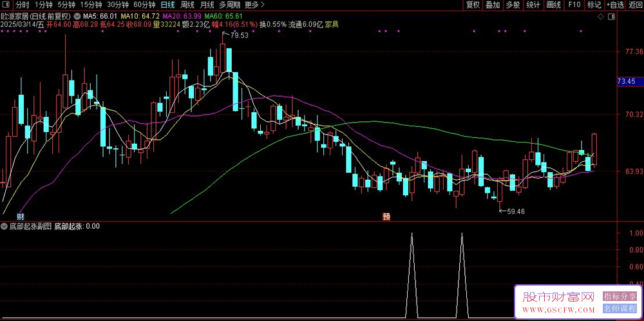Click the 指标分享 banner button
This screenshot has height=321, width=644.
pyautogui.click(x=620, y=297)
